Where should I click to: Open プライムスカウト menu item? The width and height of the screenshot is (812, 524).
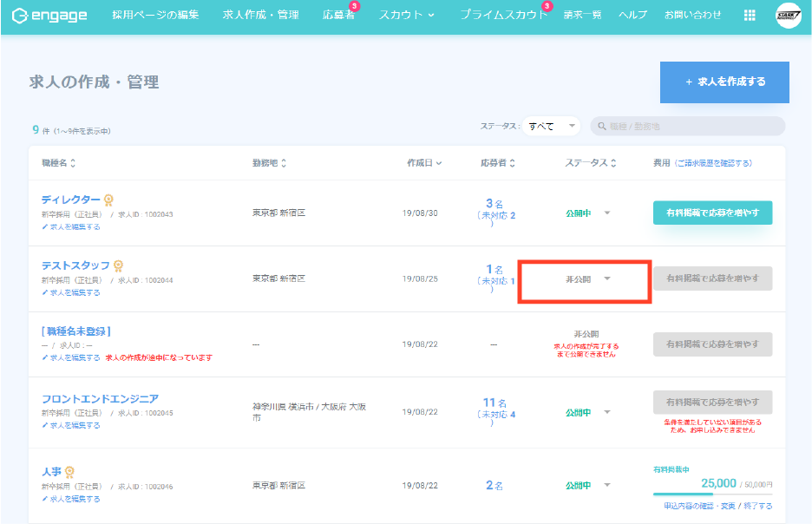click(x=503, y=15)
